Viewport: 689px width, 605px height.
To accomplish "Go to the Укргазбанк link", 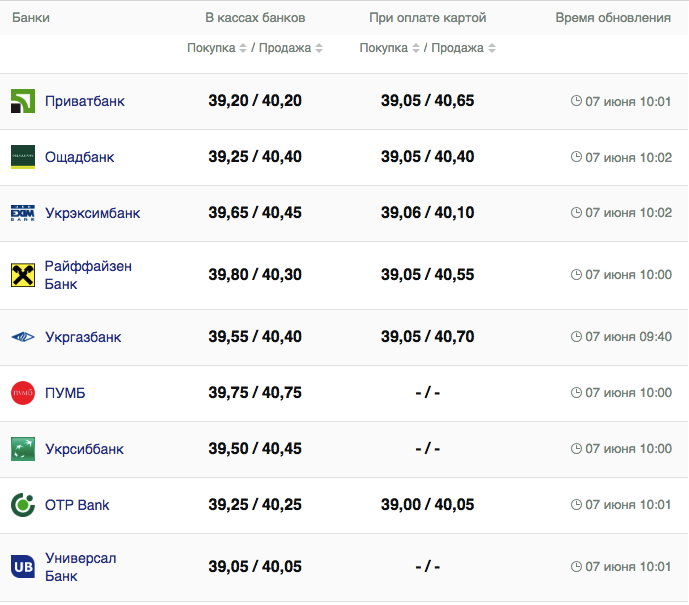I will coord(83,337).
